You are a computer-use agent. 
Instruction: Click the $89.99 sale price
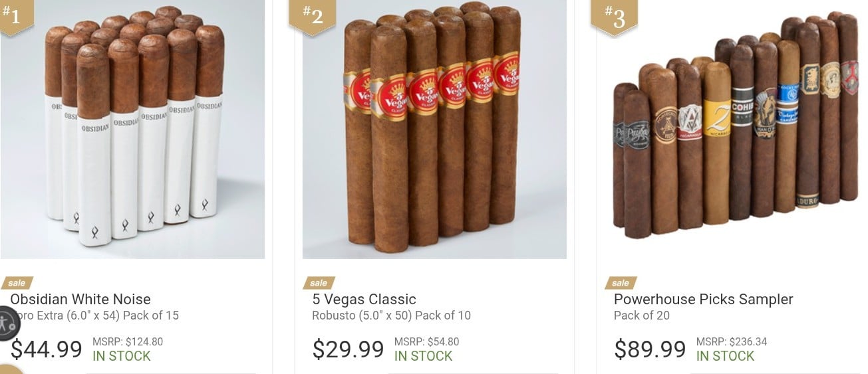coord(650,349)
